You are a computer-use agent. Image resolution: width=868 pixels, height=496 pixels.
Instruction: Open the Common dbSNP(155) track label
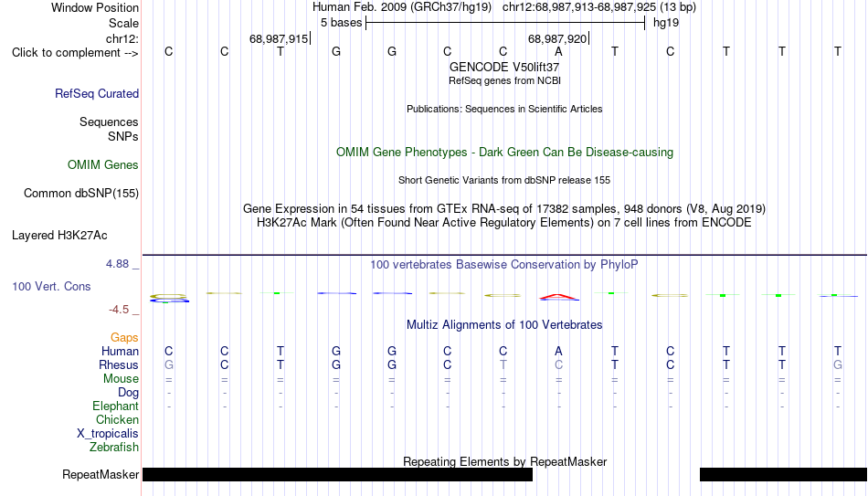81,194
